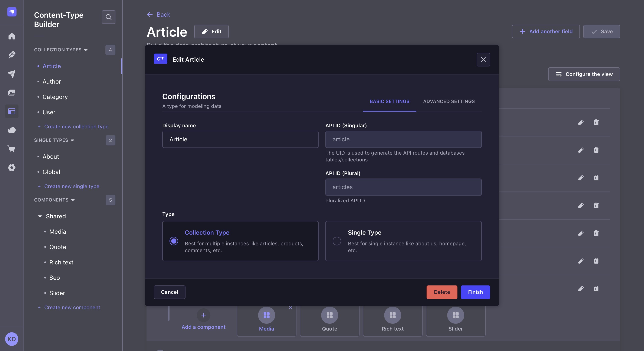The height and width of the screenshot is (351, 644).
Task: Click the Components count badge 5
Action: (x=110, y=200)
